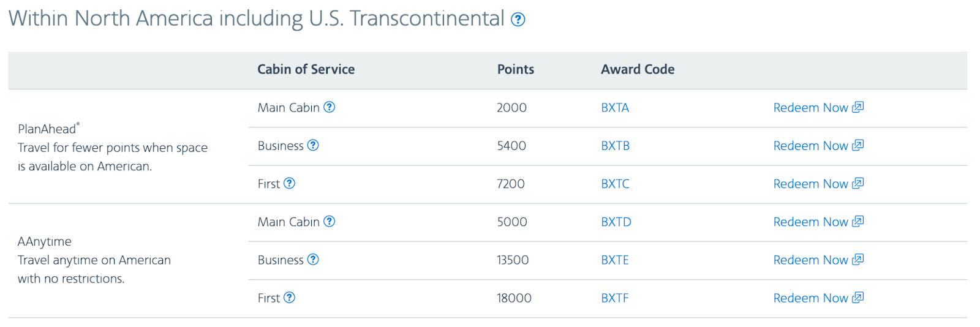The height and width of the screenshot is (327, 980).
Task: Click external link icon in BXTA row
Action: pos(858,107)
